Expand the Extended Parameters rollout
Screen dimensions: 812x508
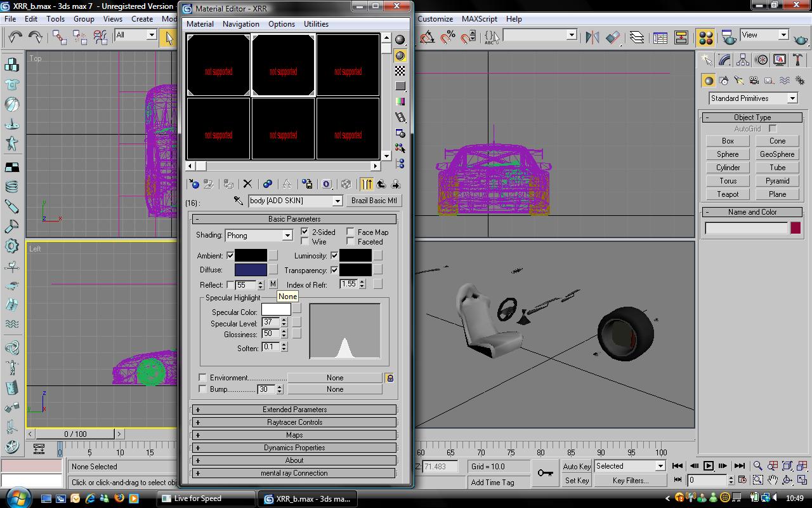click(294, 410)
